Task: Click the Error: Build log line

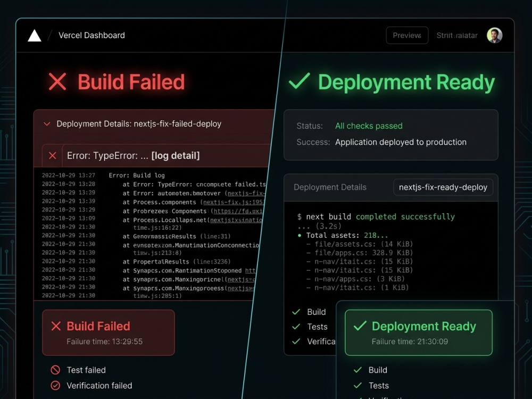Action: (137, 176)
